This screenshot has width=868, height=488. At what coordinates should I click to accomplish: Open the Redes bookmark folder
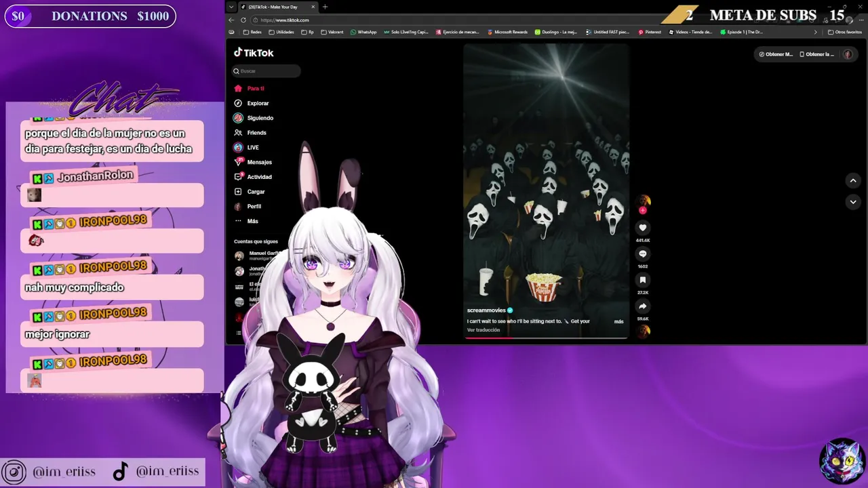coord(252,32)
